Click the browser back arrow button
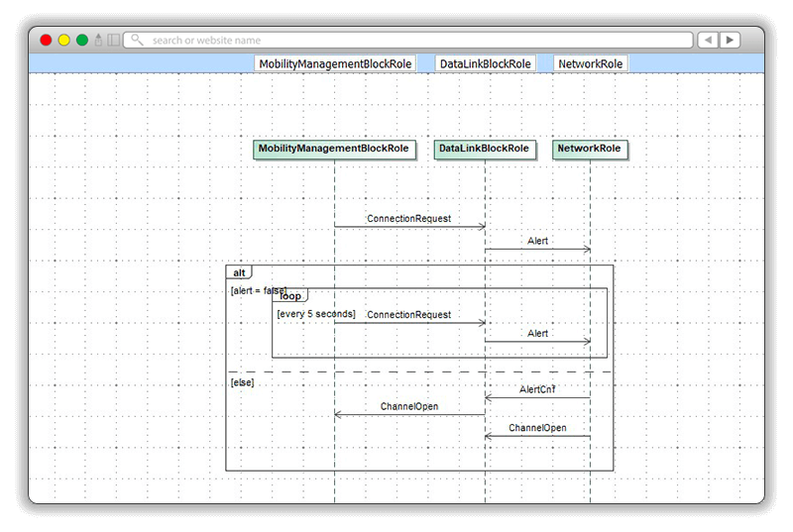The image size is (793, 532). click(x=708, y=40)
